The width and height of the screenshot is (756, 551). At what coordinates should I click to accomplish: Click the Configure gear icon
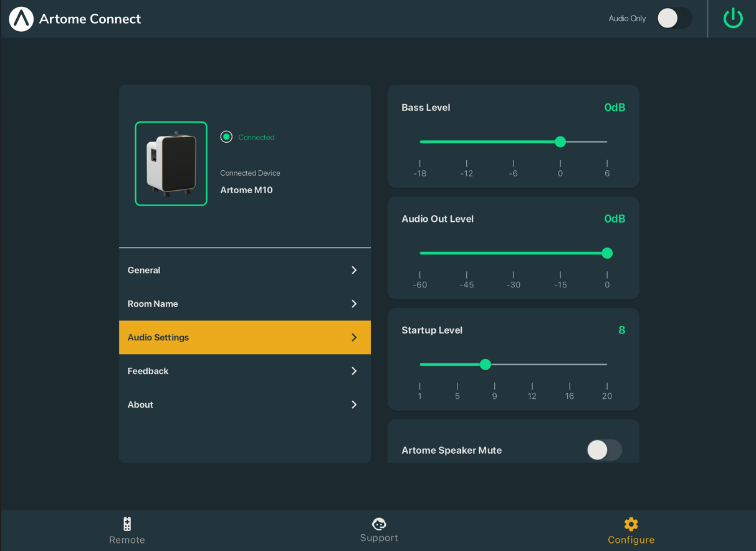click(631, 524)
